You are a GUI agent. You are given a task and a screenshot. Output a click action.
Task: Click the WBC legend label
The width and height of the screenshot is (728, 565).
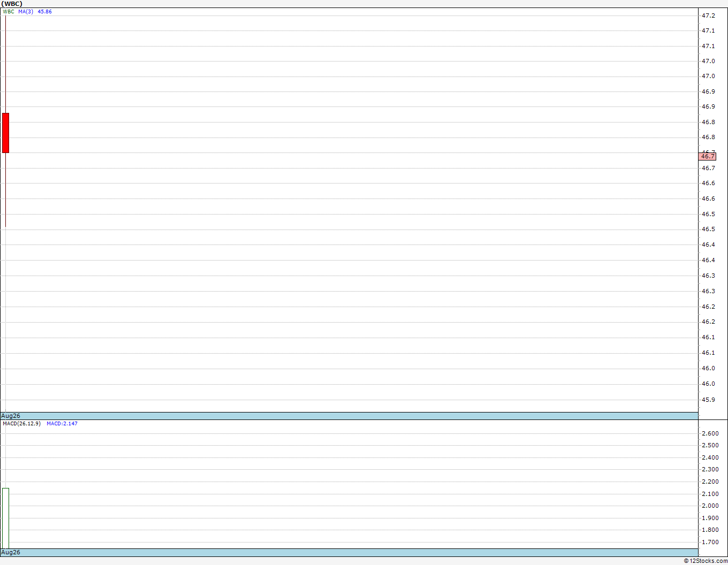[x=9, y=11]
